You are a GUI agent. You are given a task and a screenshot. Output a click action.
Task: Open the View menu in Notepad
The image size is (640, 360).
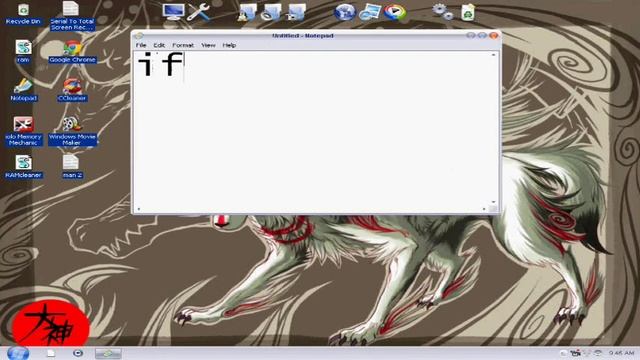208,45
